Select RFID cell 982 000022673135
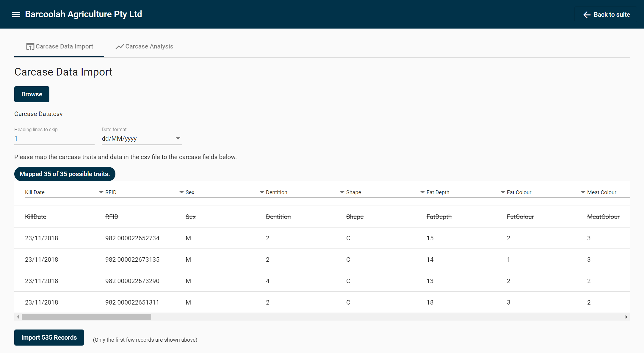 pos(132,260)
